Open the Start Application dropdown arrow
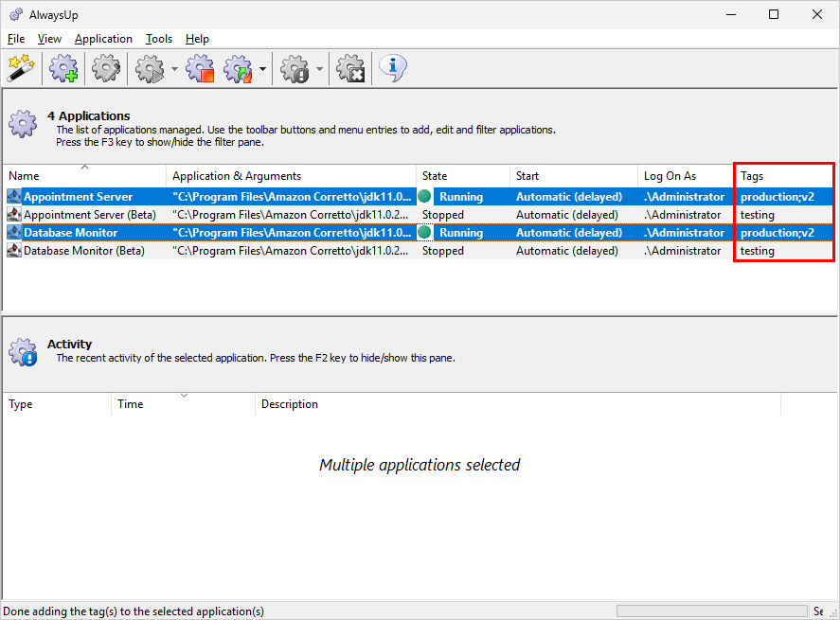Viewport: 840px width, 620px height. tap(174, 68)
